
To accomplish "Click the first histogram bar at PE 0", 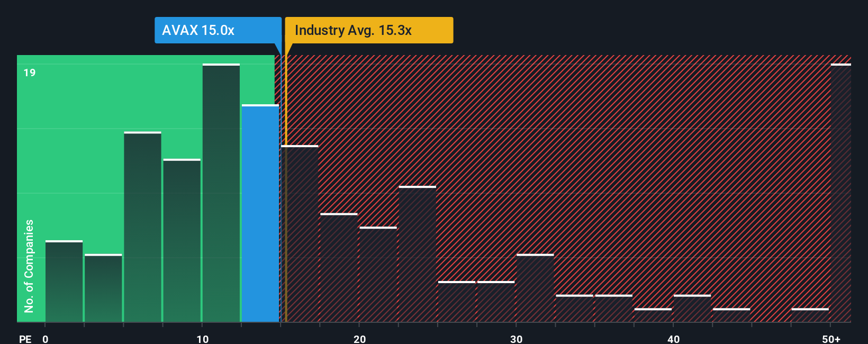I will click(64, 281).
